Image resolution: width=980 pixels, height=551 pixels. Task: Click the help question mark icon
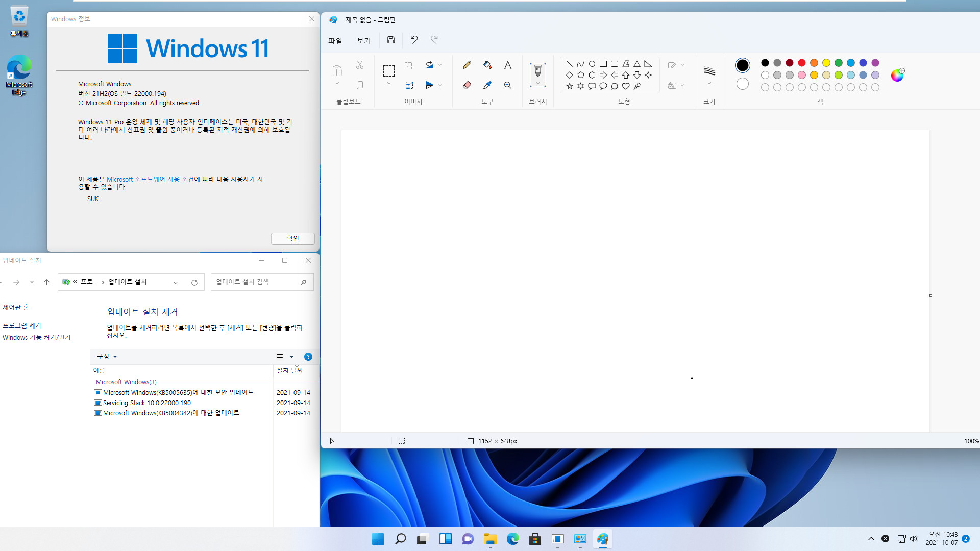coord(308,357)
